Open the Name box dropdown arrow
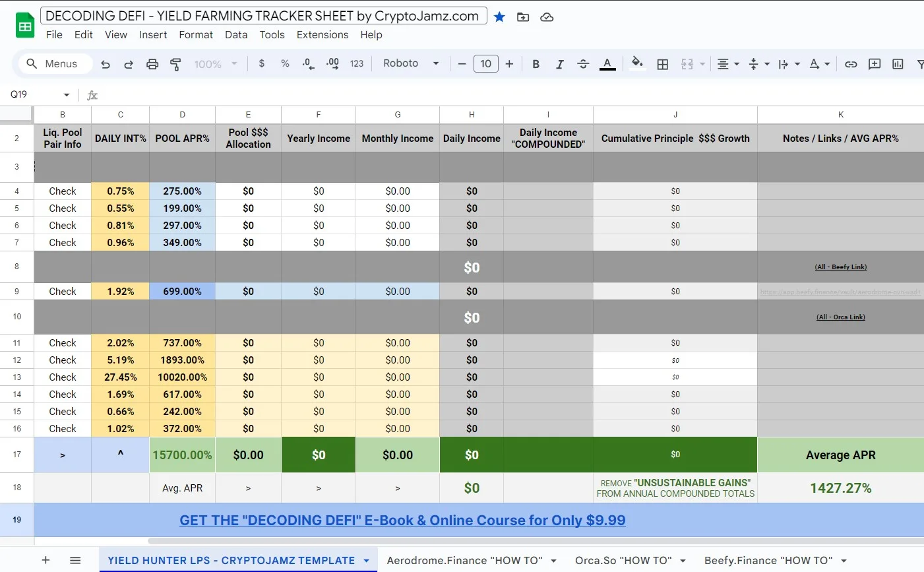Screen dimensions: 924x572 click(x=67, y=95)
